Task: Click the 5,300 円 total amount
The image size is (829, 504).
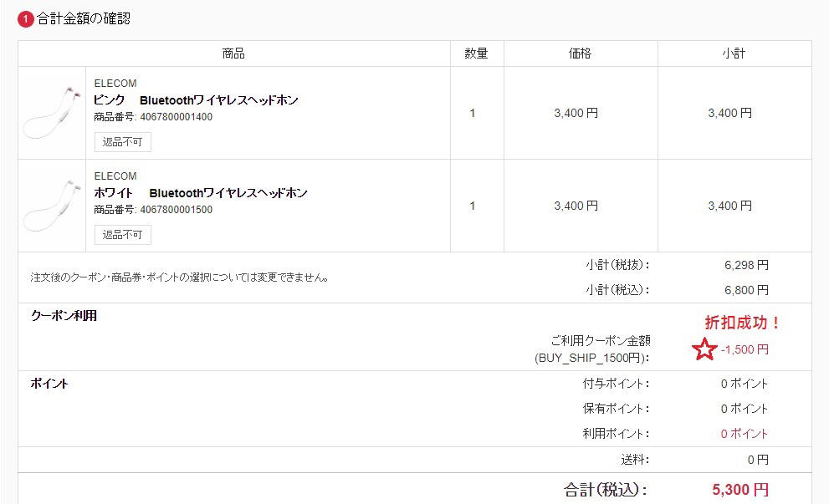Action: click(x=739, y=490)
